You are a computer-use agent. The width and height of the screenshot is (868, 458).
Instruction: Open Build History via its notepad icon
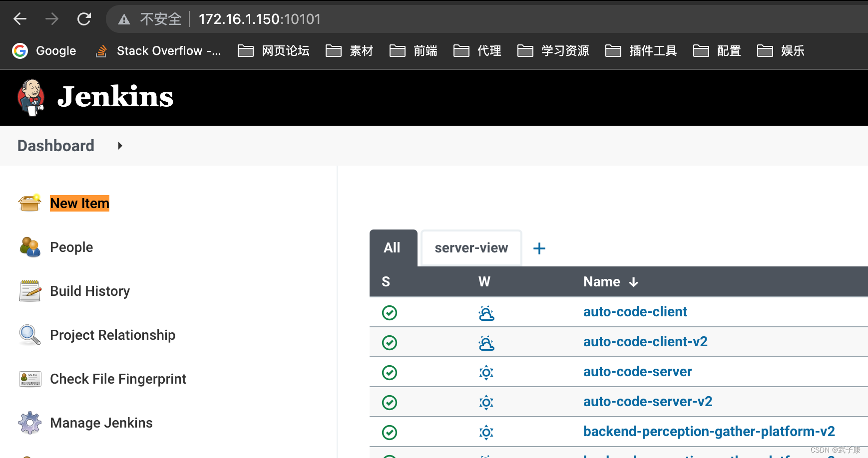29,291
